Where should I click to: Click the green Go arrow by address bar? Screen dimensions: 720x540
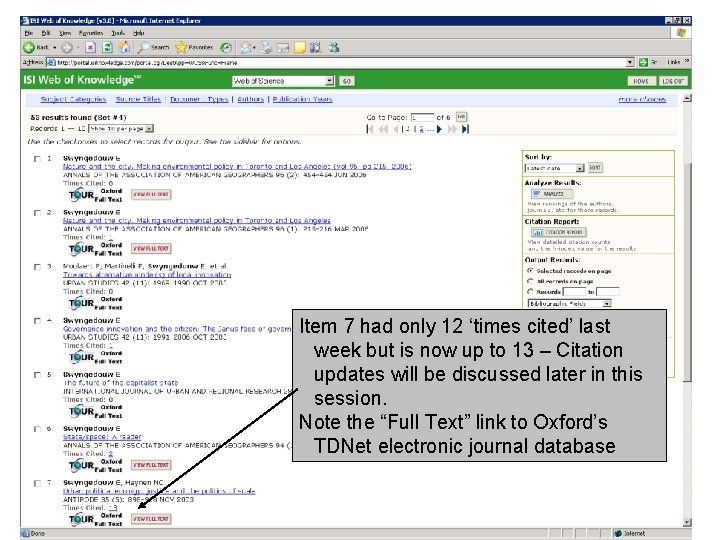coord(643,62)
